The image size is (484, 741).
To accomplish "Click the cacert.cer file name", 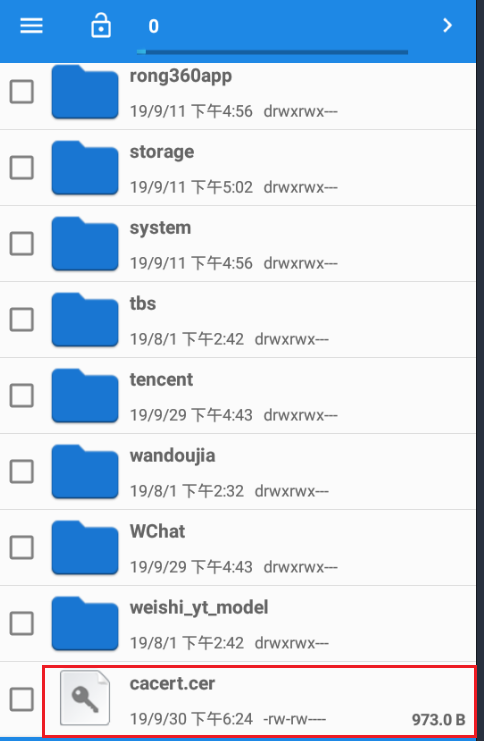I will 173,684.
